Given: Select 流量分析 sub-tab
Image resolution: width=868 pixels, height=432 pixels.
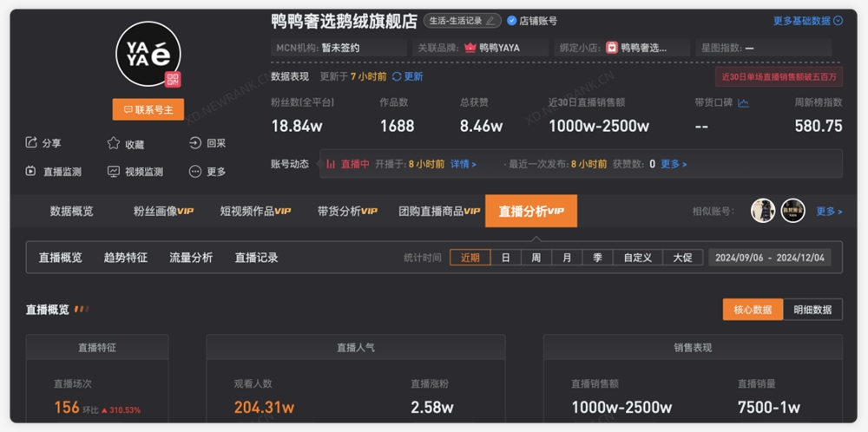Looking at the screenshot, I should point(191,258).
